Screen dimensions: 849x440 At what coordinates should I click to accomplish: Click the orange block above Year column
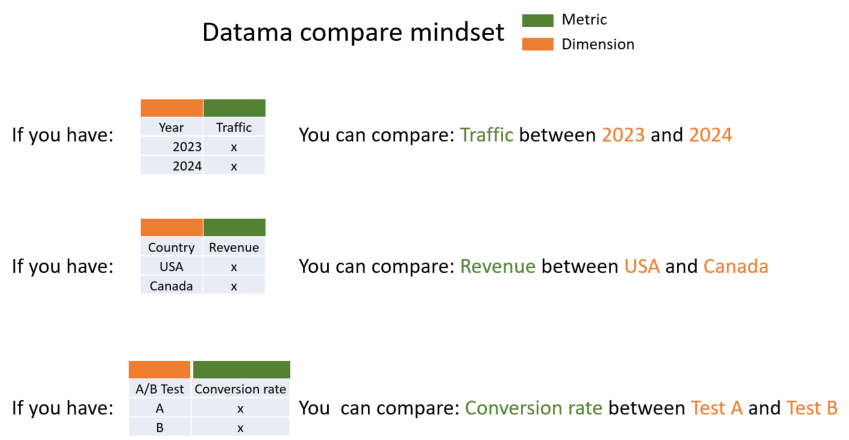click(172, 108)
